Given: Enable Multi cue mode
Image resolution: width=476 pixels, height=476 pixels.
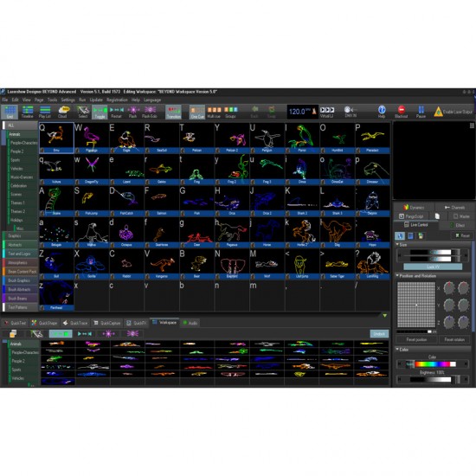Looking at the screenshot, I should point(214,112).
